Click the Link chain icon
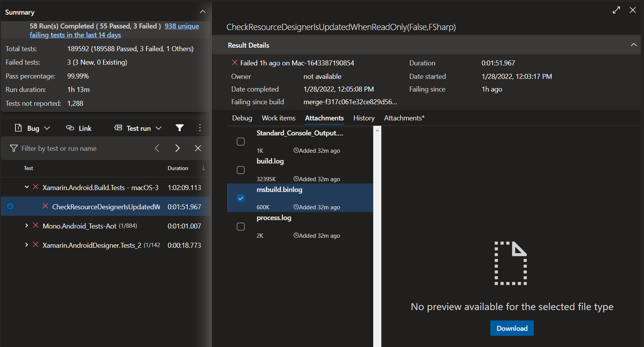Screen dimensions: 644x347 tap(70, 128)
